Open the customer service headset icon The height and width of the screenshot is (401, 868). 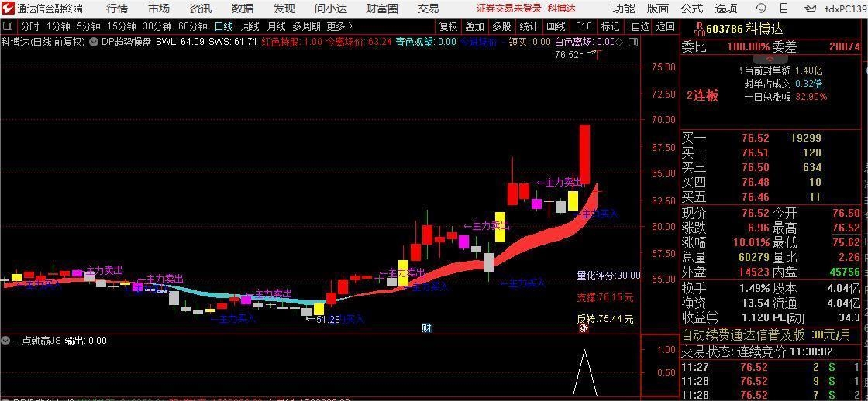(x=761, y=9)
